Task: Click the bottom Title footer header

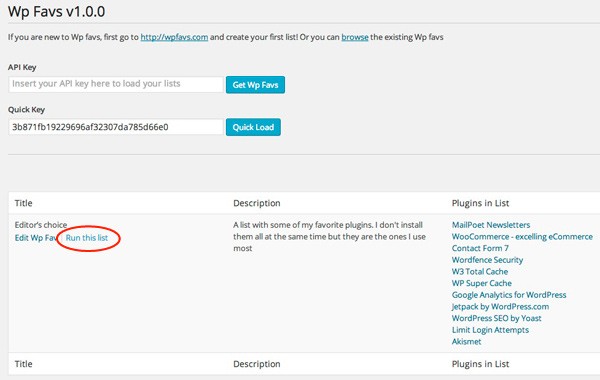Action: tap(23, 364)
